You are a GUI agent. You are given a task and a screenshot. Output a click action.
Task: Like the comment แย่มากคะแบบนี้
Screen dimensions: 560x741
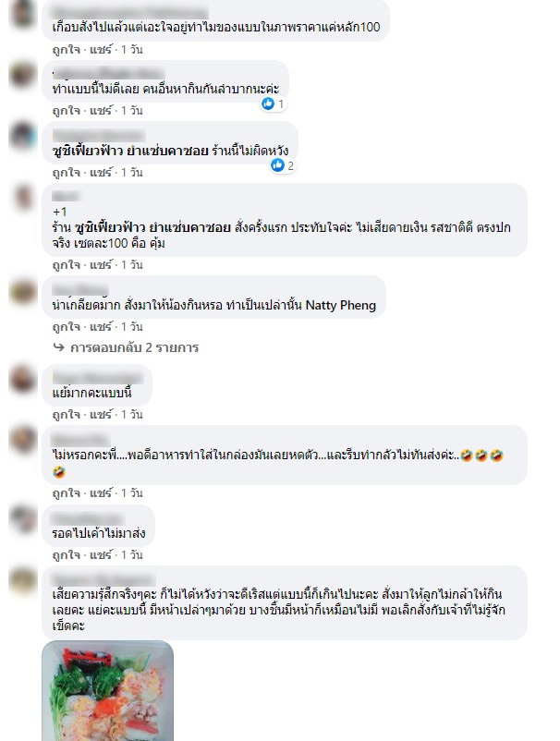67,415
